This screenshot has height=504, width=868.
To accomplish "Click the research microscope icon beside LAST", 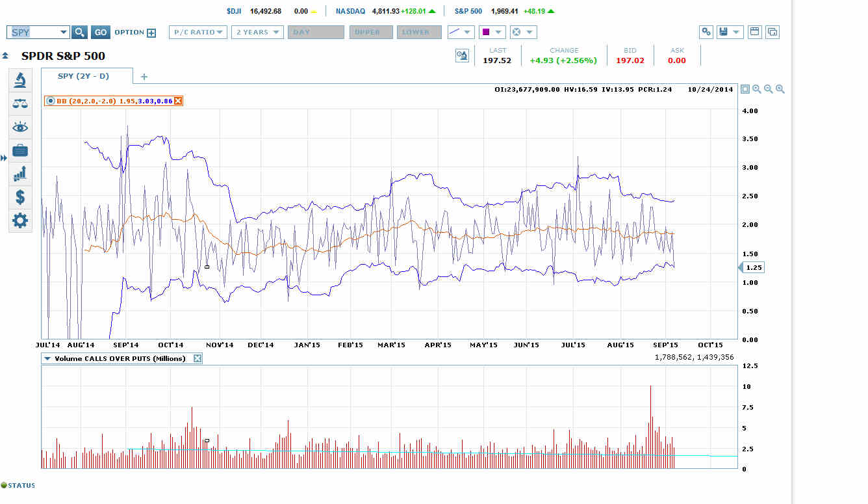I will (462, 56).
